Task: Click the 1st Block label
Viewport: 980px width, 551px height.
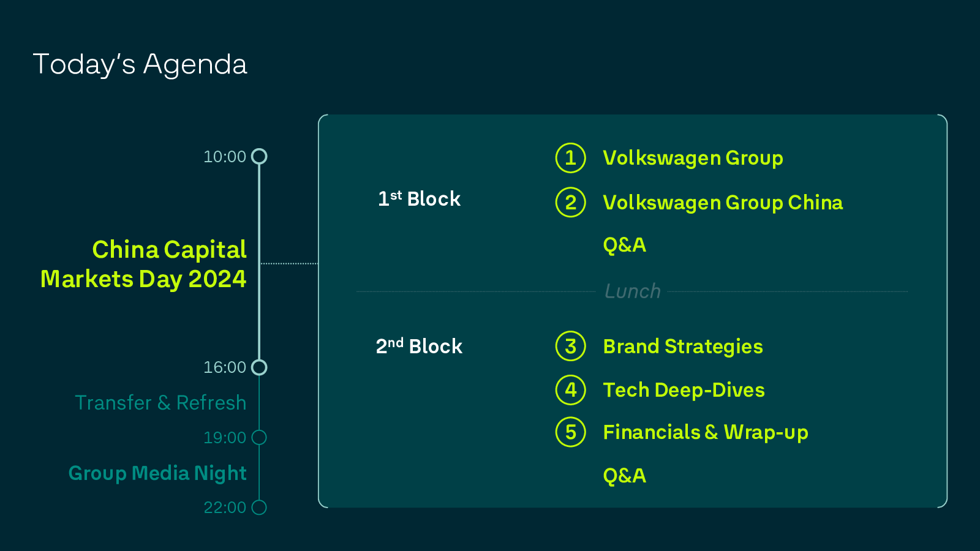Action: pyautogui.click(x=419, y=199)
